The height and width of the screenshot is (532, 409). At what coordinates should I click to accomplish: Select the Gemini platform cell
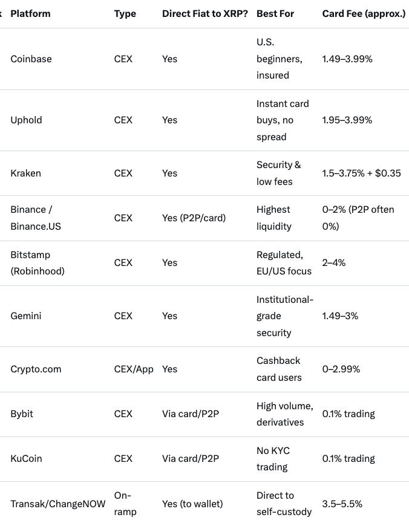point(26,316)
